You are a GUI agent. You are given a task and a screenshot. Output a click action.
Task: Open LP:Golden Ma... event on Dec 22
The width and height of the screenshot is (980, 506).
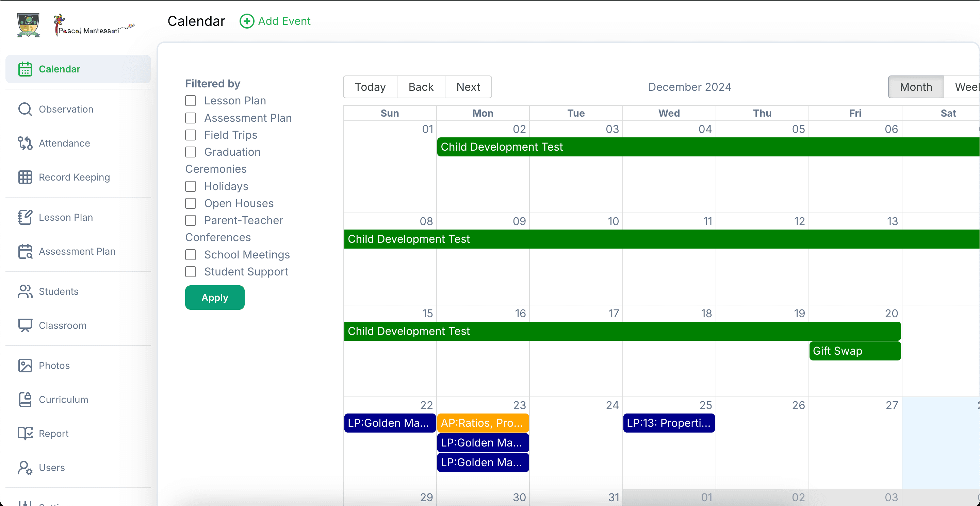click(390, 423)
